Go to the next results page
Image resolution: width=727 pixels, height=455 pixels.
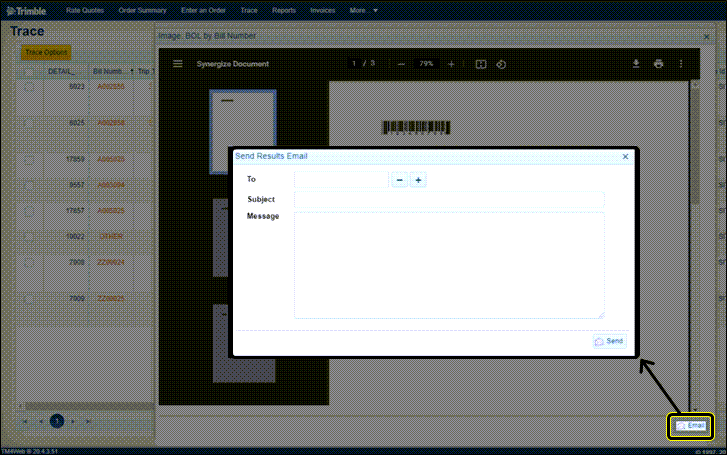click(73, 422)
